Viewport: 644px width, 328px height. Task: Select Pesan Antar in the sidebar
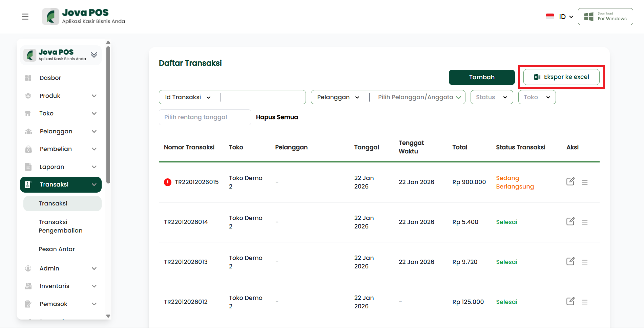coord(57,249)
